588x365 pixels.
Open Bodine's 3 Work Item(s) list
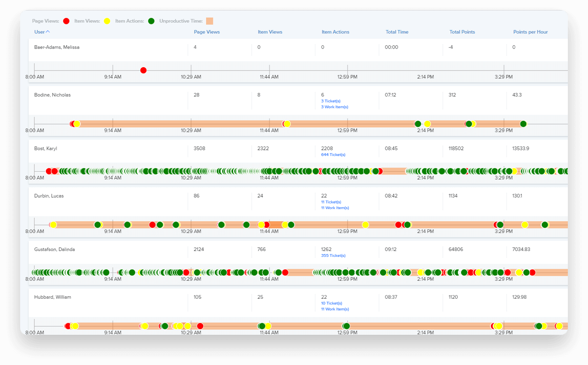pos(334,107)
